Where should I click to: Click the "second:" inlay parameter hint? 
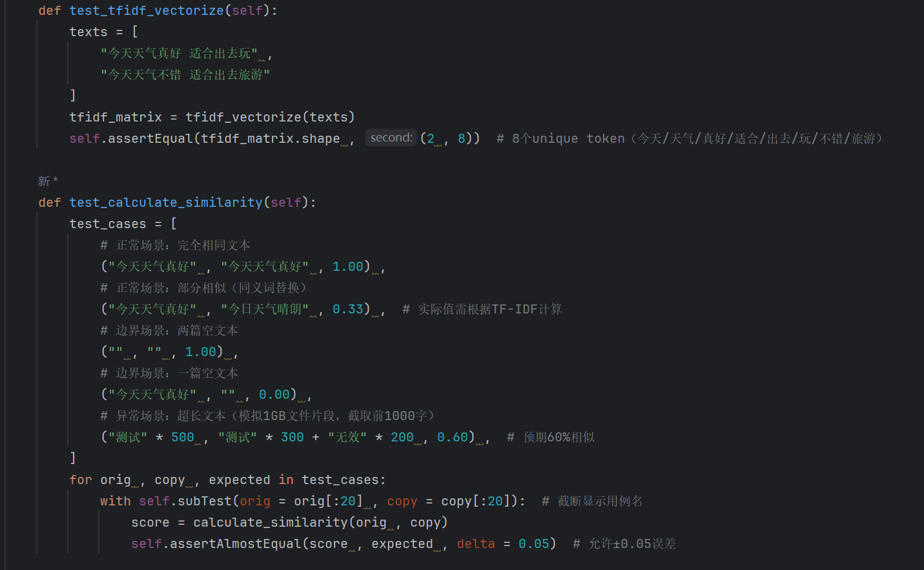[x=391, y=138]
